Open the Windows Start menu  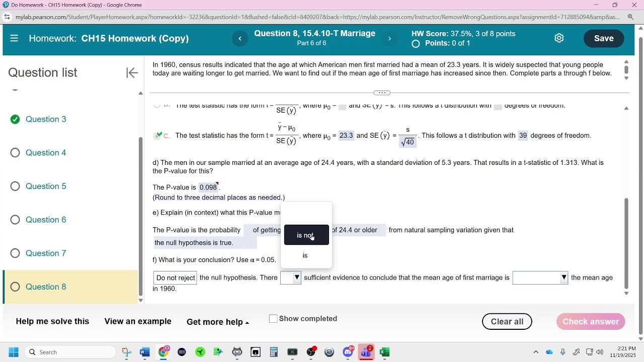pos(14,352)
